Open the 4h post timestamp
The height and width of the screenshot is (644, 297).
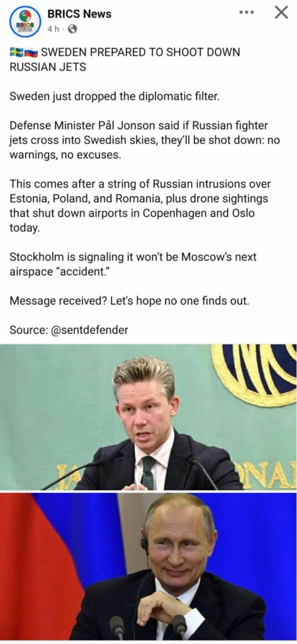tap(53, 29)
